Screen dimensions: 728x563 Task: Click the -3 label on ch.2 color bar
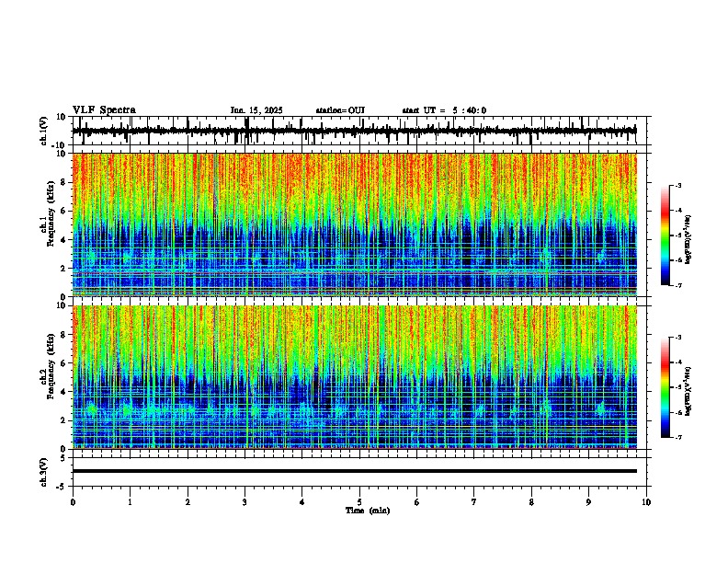[678, 338]
